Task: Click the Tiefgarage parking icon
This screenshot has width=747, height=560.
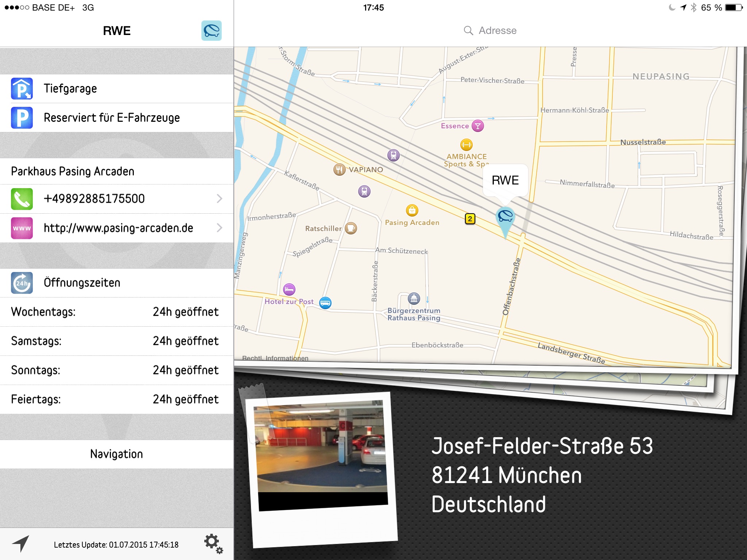Action: 22,89
